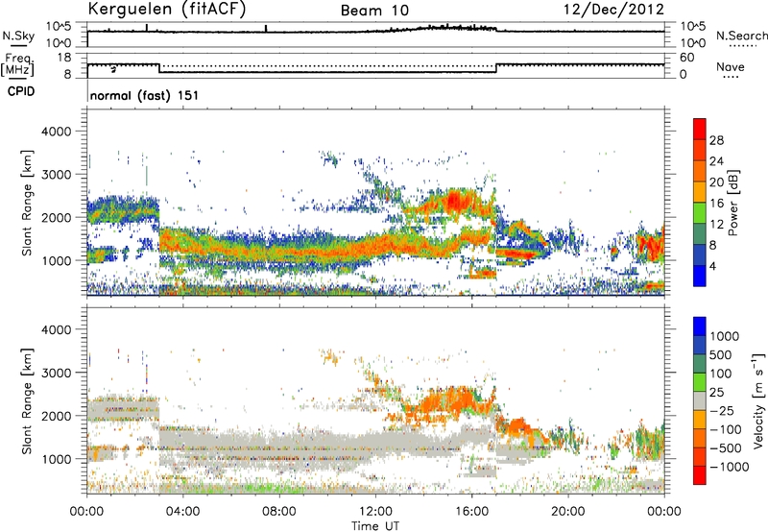Pick the blue 1000 velocity swatch
Viewport: 768px width, 532px height.
point(700,326)
